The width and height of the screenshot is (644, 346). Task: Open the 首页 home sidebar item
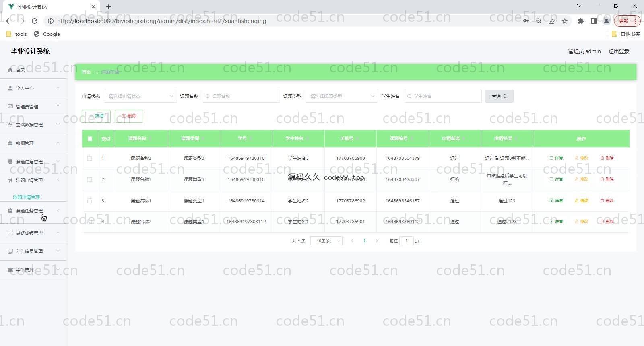[x=33, y=70]
